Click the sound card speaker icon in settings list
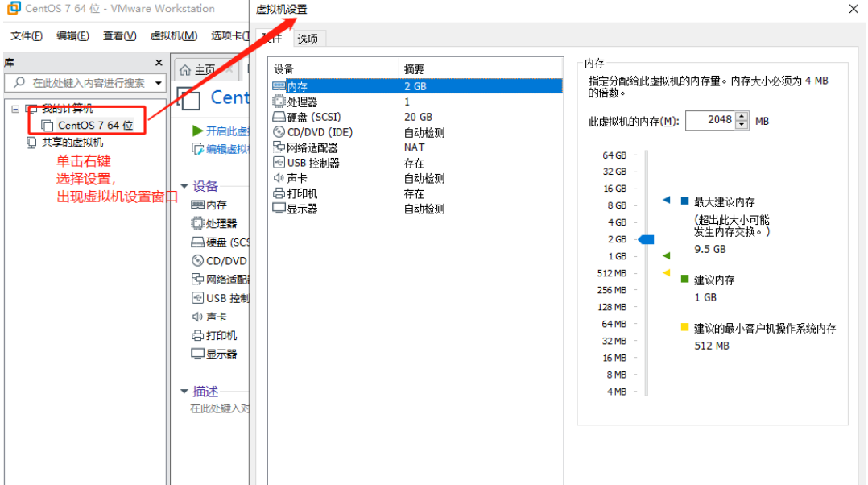 point(279,178)
